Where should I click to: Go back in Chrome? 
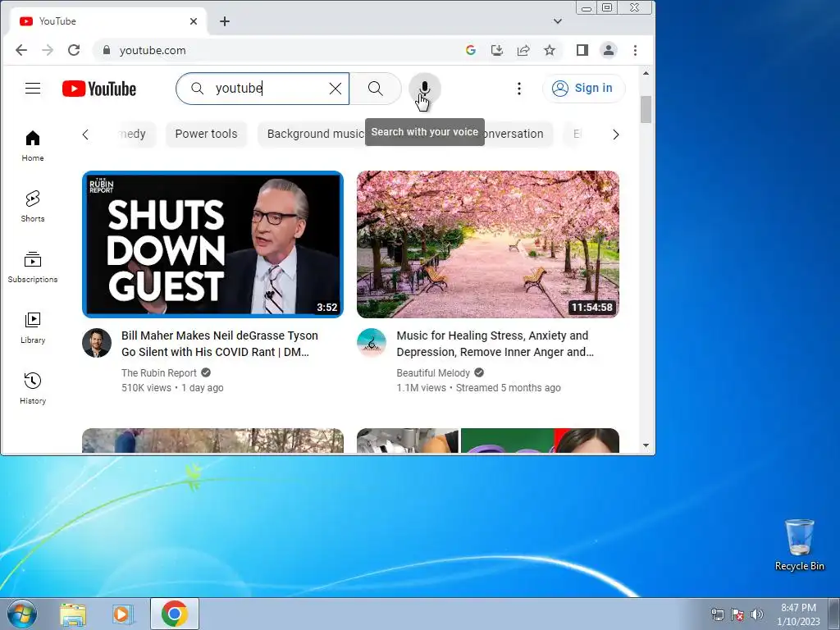point(21,50)
